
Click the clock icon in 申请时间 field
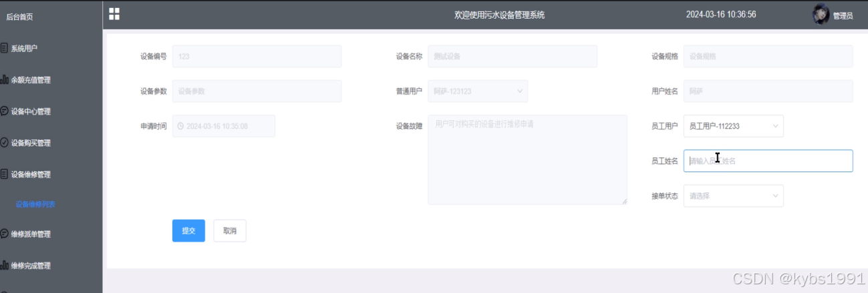click(180, 126)
